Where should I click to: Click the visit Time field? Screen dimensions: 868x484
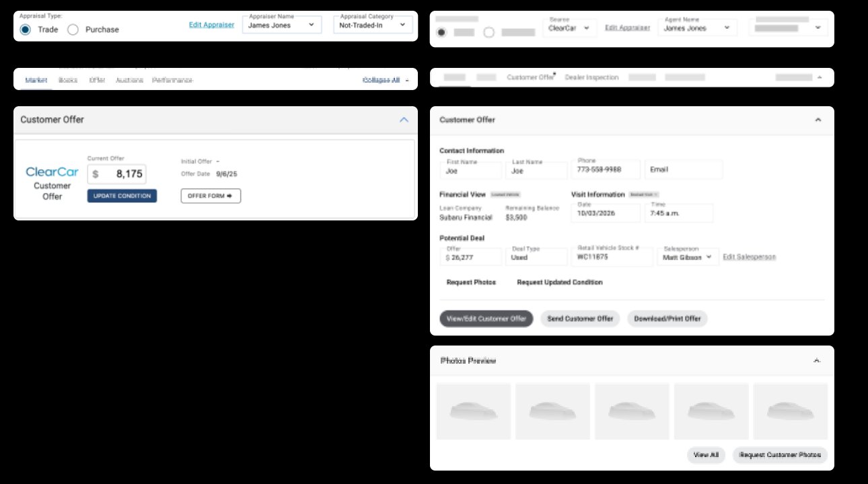(679, 213)
